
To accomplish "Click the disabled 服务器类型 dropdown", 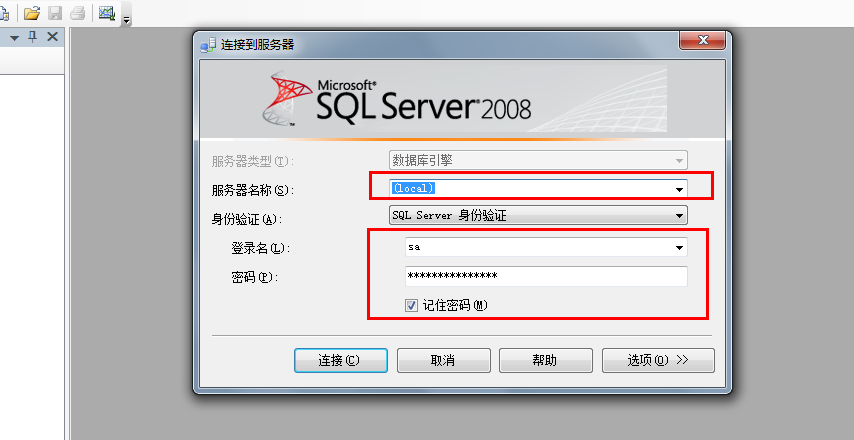I will click(x=538, y=160).
